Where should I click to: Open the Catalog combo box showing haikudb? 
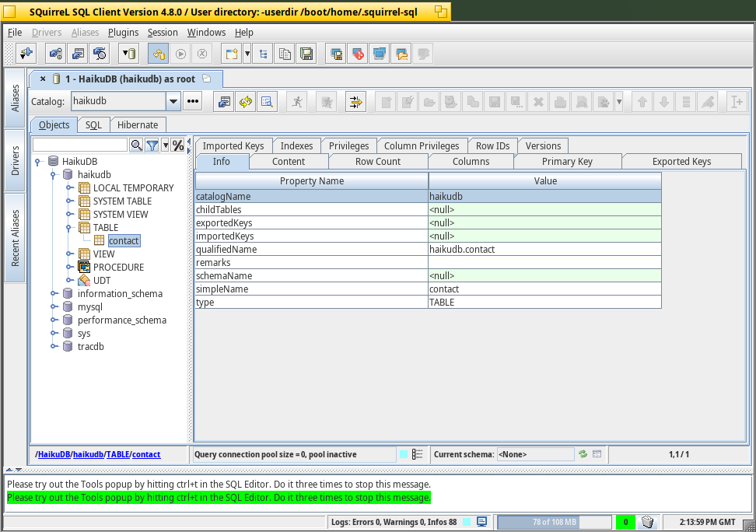point(125,101)
